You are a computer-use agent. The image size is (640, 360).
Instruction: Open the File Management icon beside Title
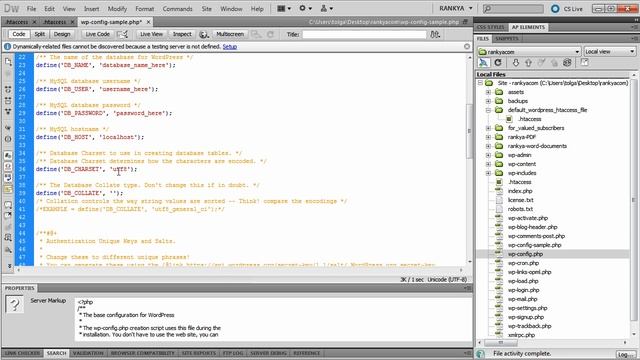tap(435, 34)
